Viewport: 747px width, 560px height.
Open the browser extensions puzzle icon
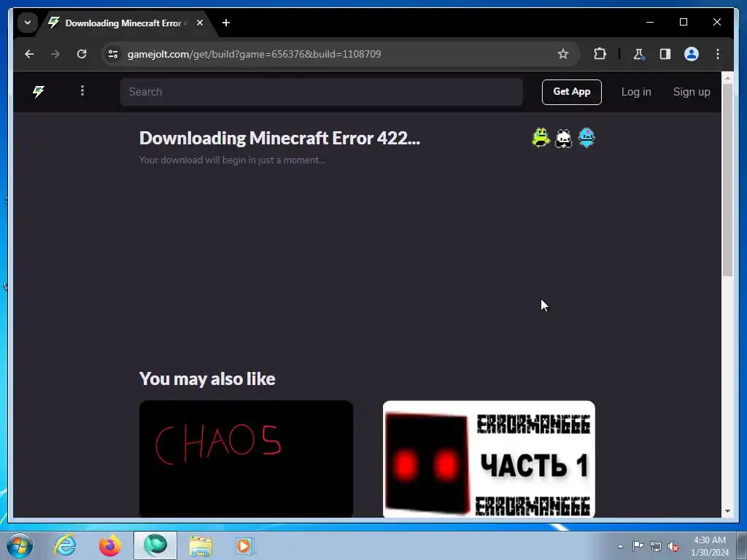point(600,54)
